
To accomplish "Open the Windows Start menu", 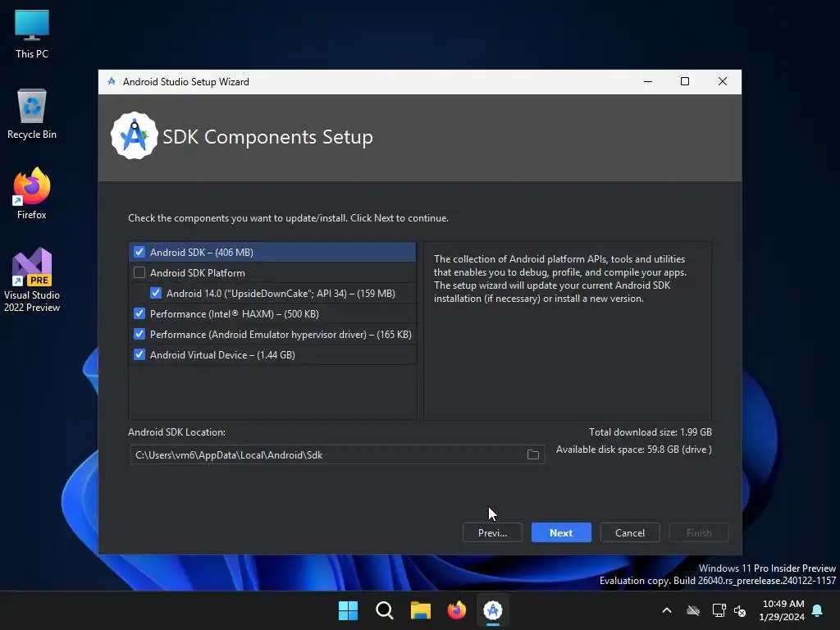I will tap(348, 610).
